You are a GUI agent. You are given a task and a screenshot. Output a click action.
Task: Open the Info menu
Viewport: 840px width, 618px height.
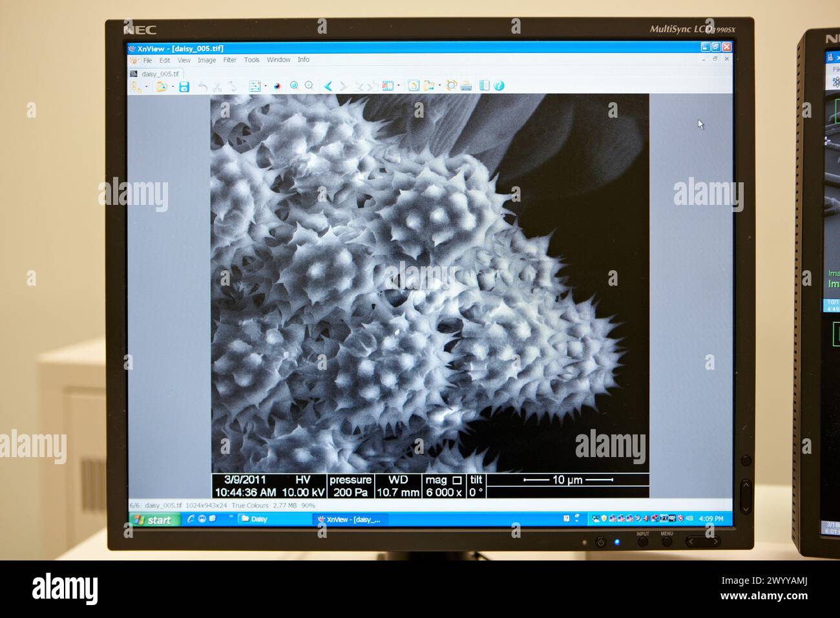304,59
